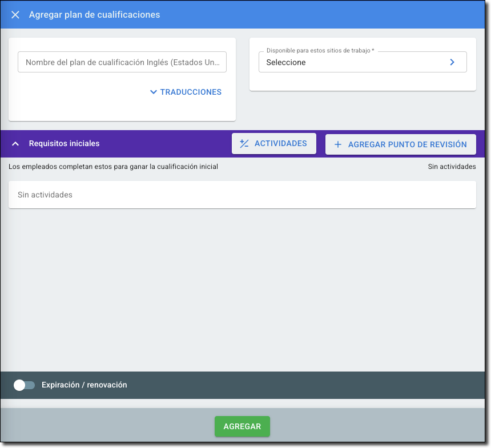Click the down chevron beside TRADUCCIONES
This screenshot has width=491, height=448.
pyautogui.click(x=153, y=92)
